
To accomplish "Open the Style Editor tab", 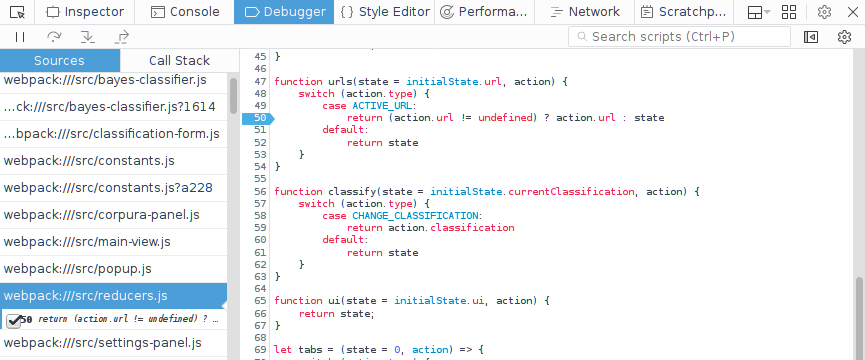I will point(384,12).
